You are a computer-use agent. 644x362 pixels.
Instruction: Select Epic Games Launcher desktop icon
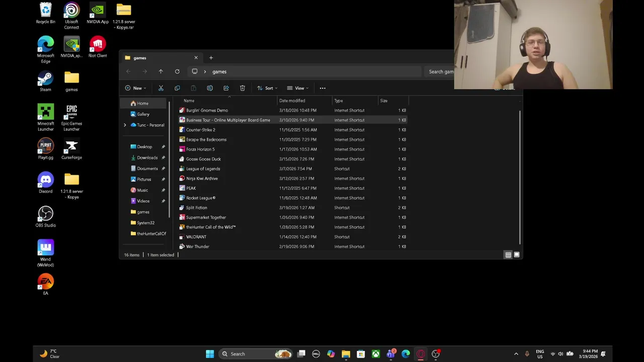(x=71, y=118)
